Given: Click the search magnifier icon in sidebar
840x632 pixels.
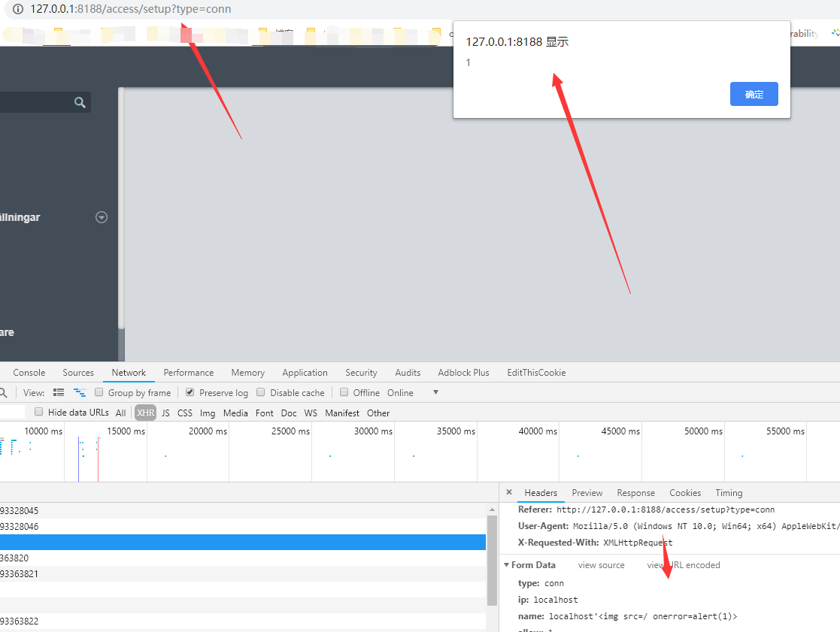Looking at the screenshot, I should point(80,102).
